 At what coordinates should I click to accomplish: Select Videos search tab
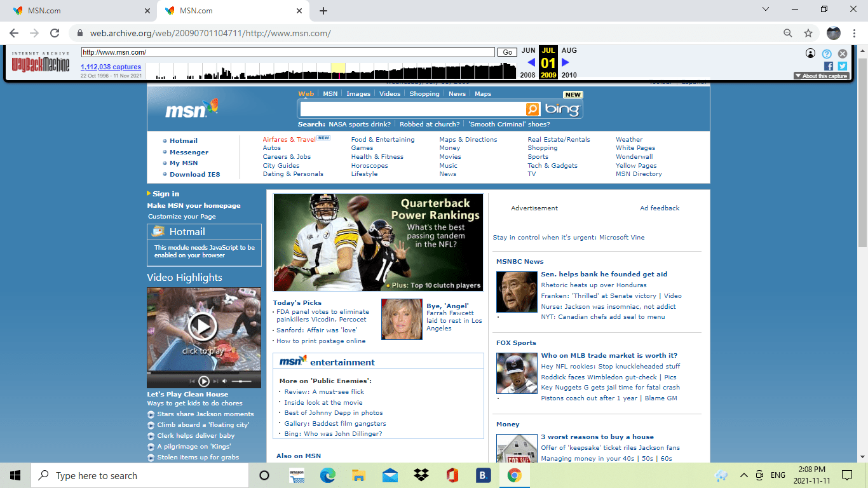point(390,93)
